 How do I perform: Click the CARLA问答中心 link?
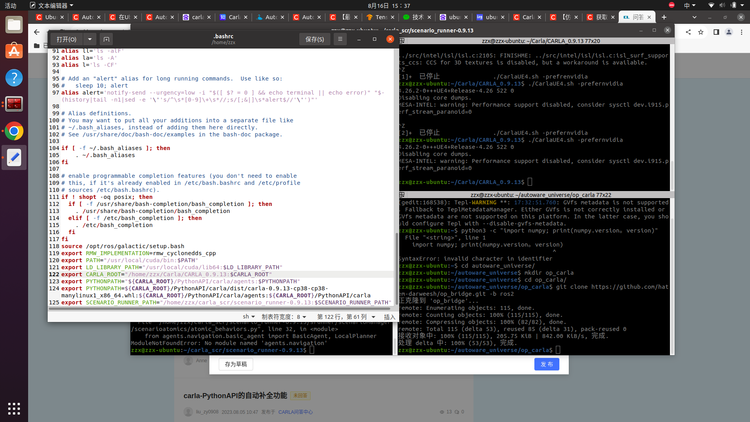pyautogui.click(x=293, y=411)
